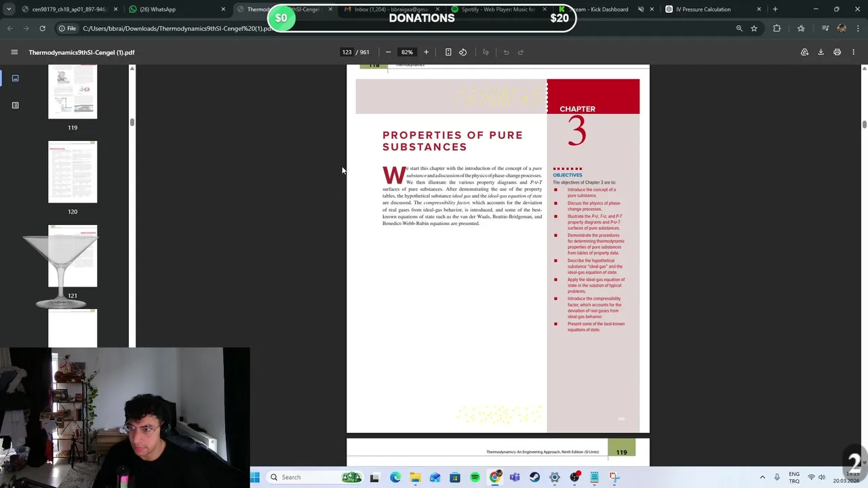Viewport: 868px width, 488px height.
Task: Open the PDF viewer sidebar menu icon
Action: pos(14,52)
